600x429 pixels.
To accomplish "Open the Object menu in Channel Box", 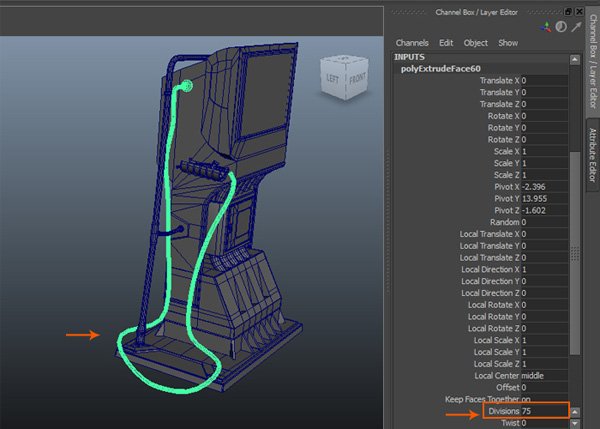I will [476, 43].
